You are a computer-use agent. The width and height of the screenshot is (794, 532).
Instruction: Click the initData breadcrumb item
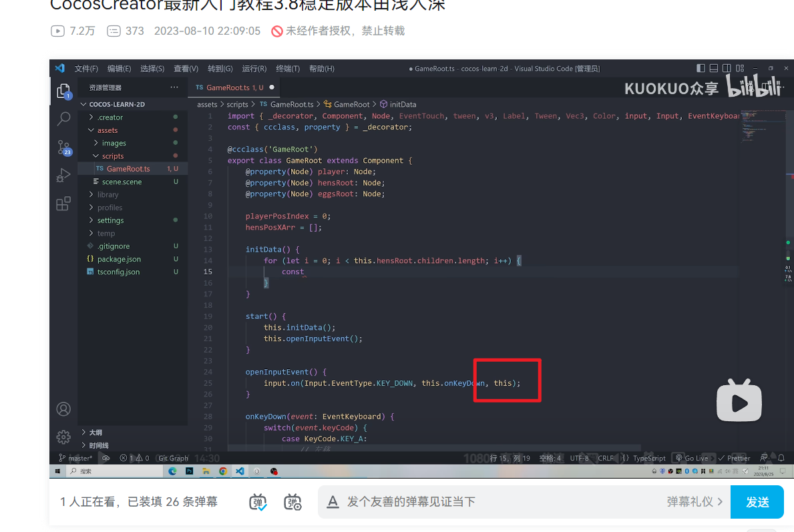click(x=398, y=104)
